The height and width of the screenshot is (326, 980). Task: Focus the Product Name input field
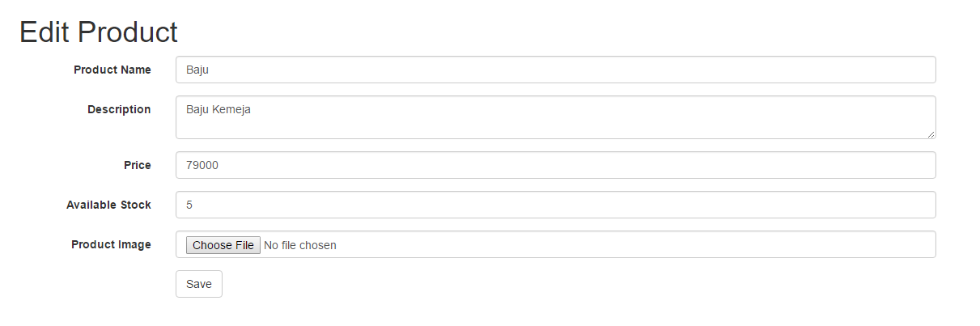point(555,70)
